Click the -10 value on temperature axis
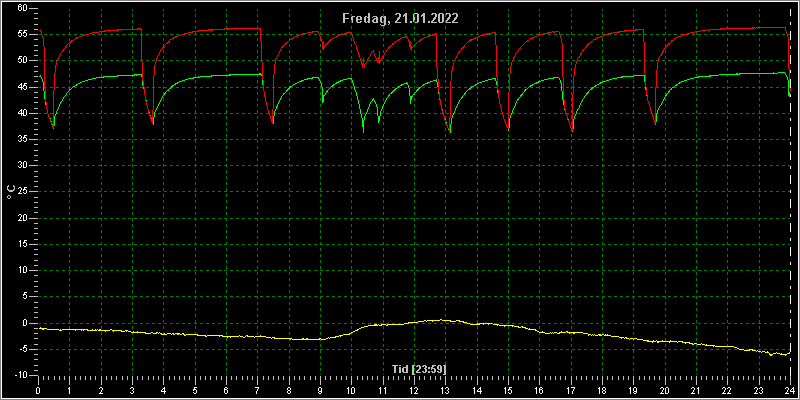This screenshot has width=800, height=400. click(x=20, y=376)
